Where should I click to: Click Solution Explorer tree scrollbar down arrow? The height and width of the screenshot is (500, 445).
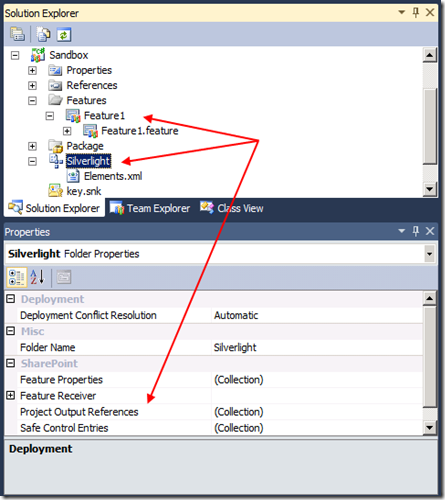430,189
